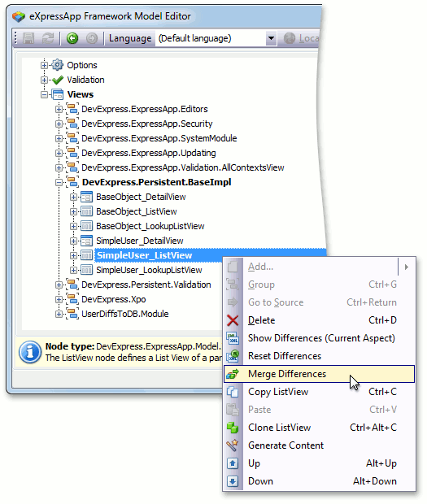Select Generate Content menu entry
The height and width of the screenshot is (504, 427).
coord(320,445)
